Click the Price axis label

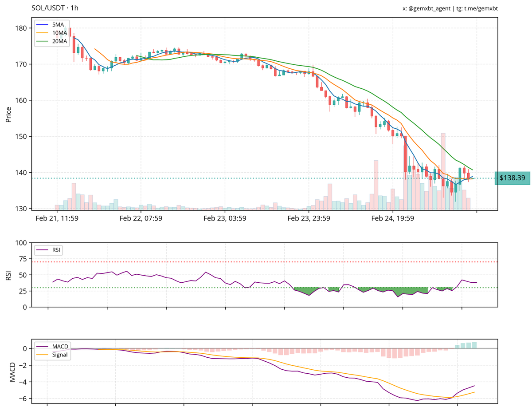pyautogui.click(x=8, y=114)
